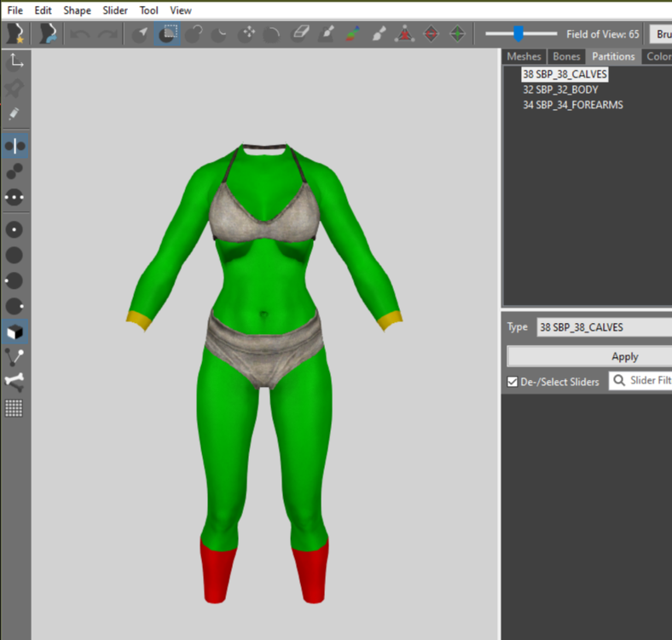Click the Apply button

pyautogui.click(x=590, y=356)
